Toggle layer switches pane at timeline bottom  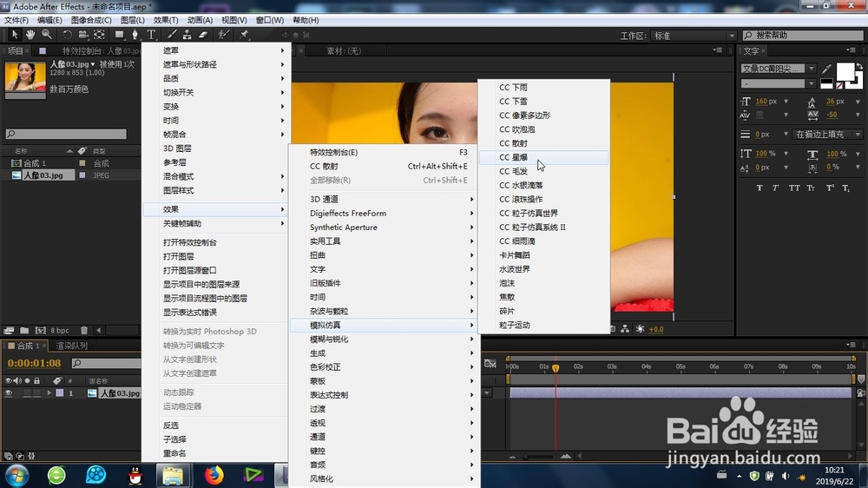9,457
